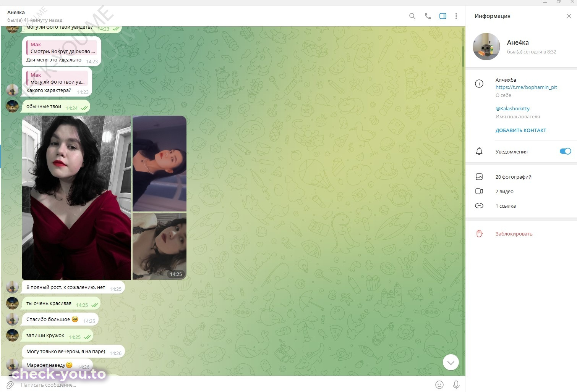Open the bottom-right album photo stamped 14:25
This screenshot has width=577, height=392.
pyautogui.click(x=159, y=246)
